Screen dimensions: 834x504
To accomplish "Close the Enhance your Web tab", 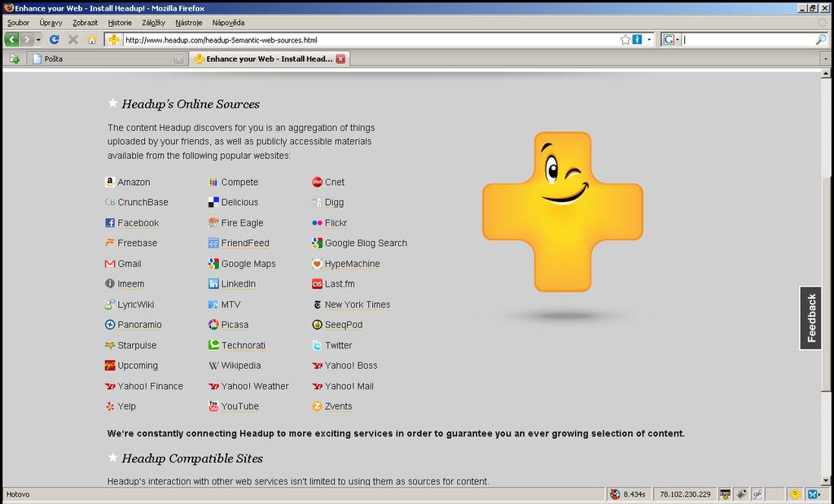I will coord(340,59).
